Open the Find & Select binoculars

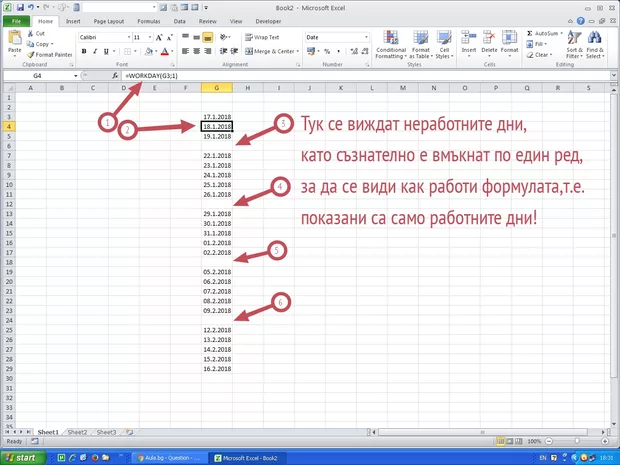click(595, 44)
